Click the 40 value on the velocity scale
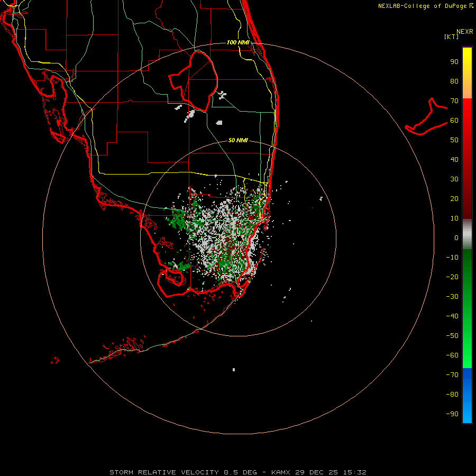This screenshot has width=476, height=476. tap(454, 159)
